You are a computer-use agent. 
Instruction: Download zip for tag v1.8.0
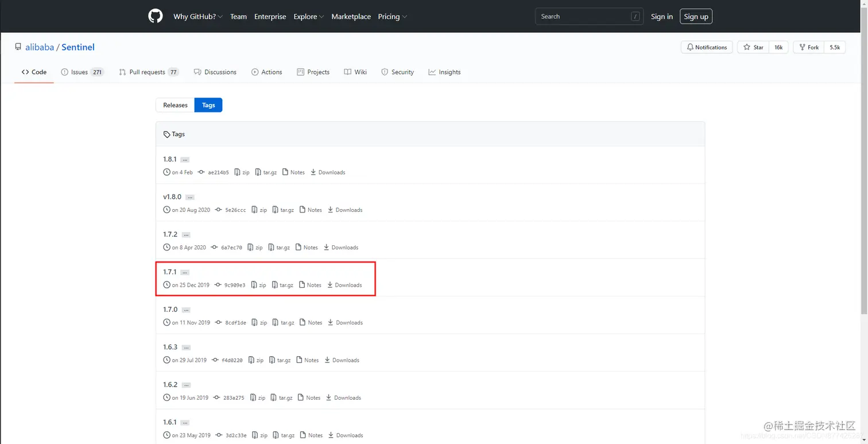(259, 210)
